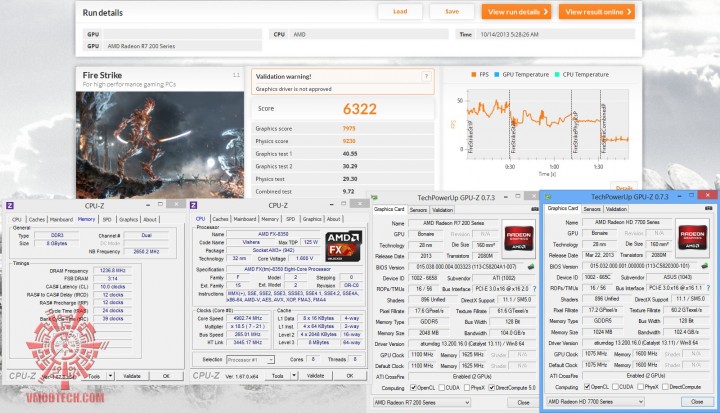
Task: Open Tools dropdown arrow in CPU-Z Memory window
Action: coord(111,376)
